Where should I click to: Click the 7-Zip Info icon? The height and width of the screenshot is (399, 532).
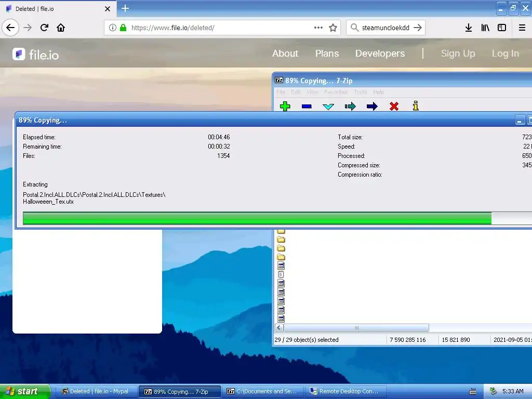[x=416, y=106]
